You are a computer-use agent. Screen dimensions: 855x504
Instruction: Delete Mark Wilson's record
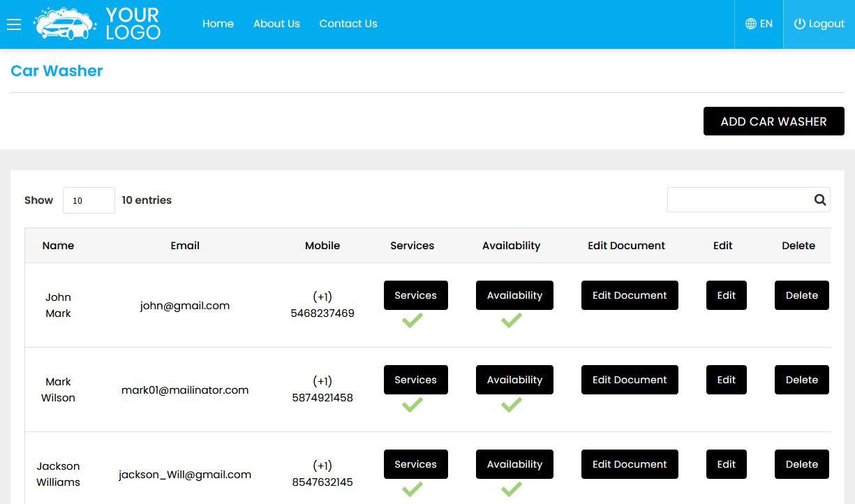[802, 380]
